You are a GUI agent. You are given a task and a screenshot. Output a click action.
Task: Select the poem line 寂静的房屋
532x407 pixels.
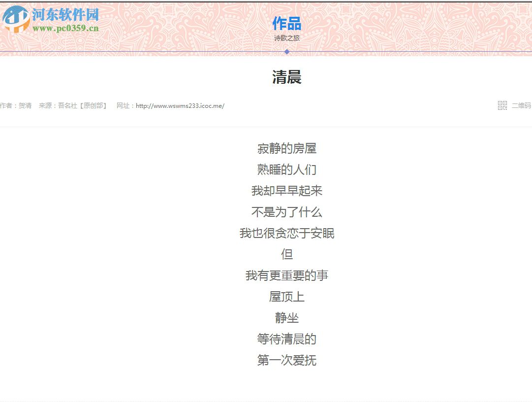coord(287,148)
